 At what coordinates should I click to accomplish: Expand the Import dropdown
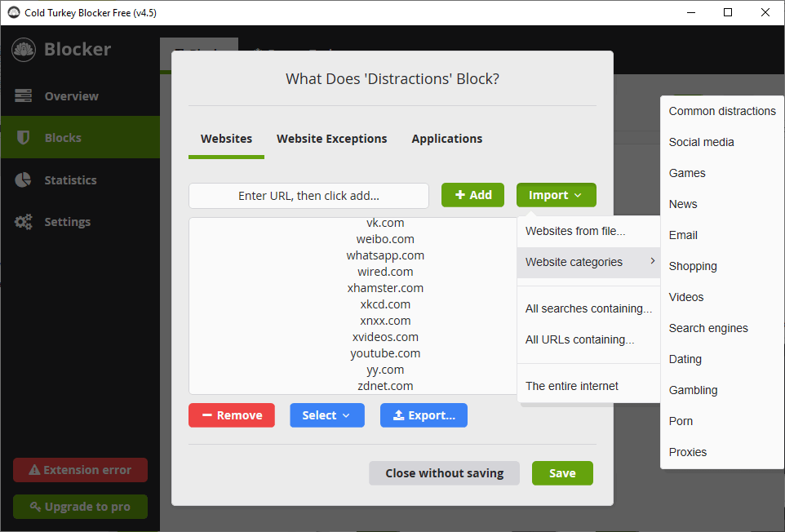click(556, 195)
